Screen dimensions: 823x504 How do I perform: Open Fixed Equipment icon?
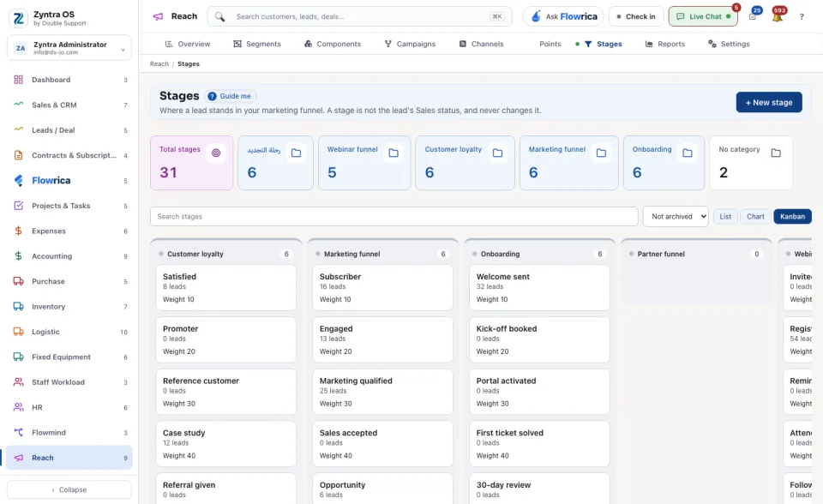[18, 357]
